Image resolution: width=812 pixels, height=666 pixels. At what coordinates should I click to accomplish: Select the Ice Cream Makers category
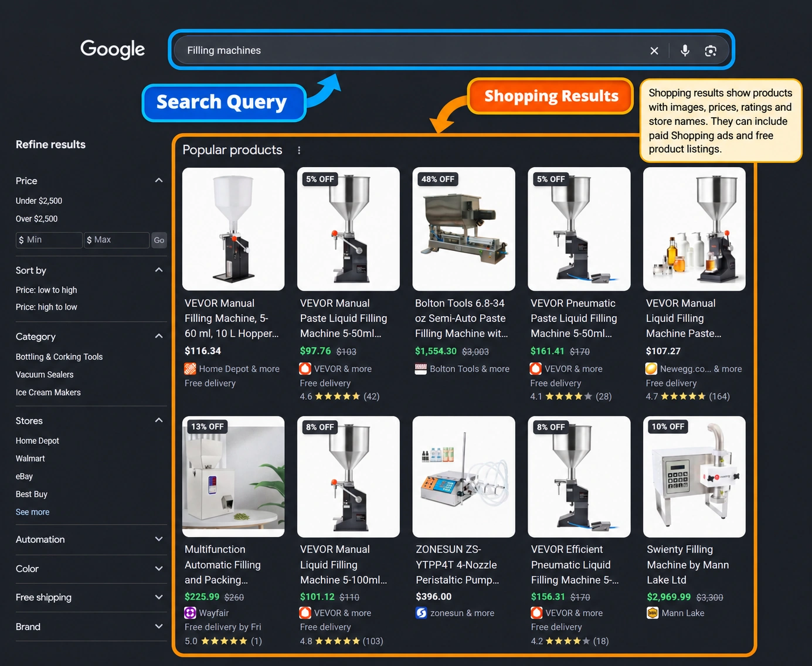tap(48, 392)
